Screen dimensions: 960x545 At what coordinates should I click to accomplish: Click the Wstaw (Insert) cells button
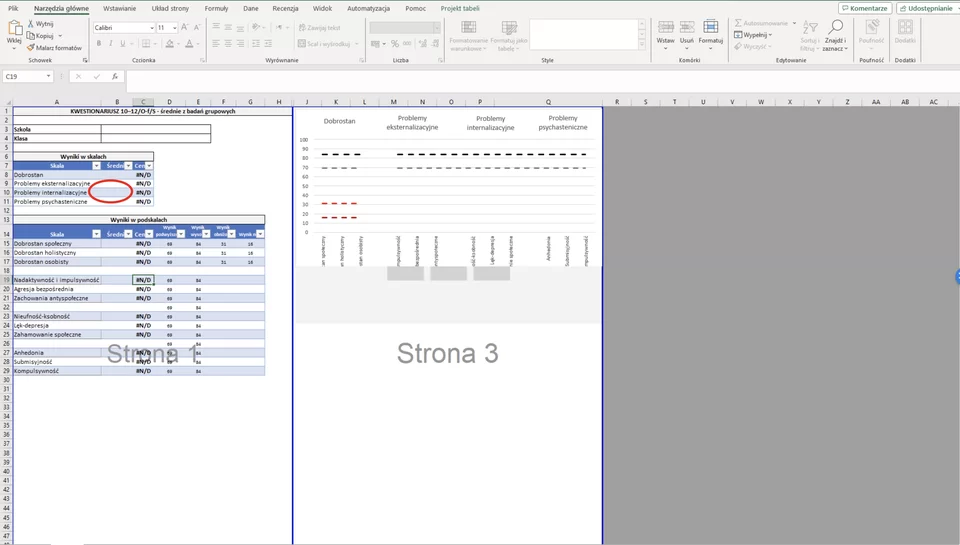(666, 34)
